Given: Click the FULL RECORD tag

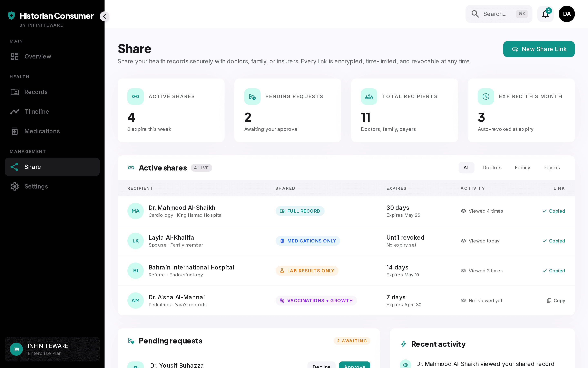Looking at the screenshot, I should [x=300, y=211].
